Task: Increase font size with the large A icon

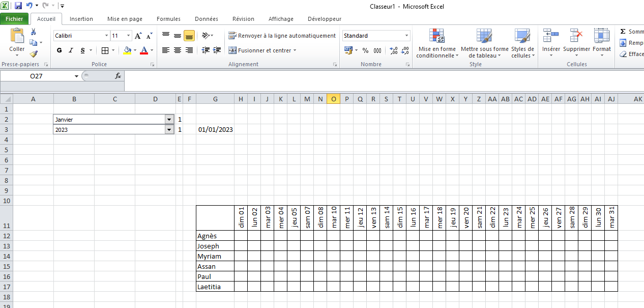Action: pyautogui.click(x=138, y=36)
